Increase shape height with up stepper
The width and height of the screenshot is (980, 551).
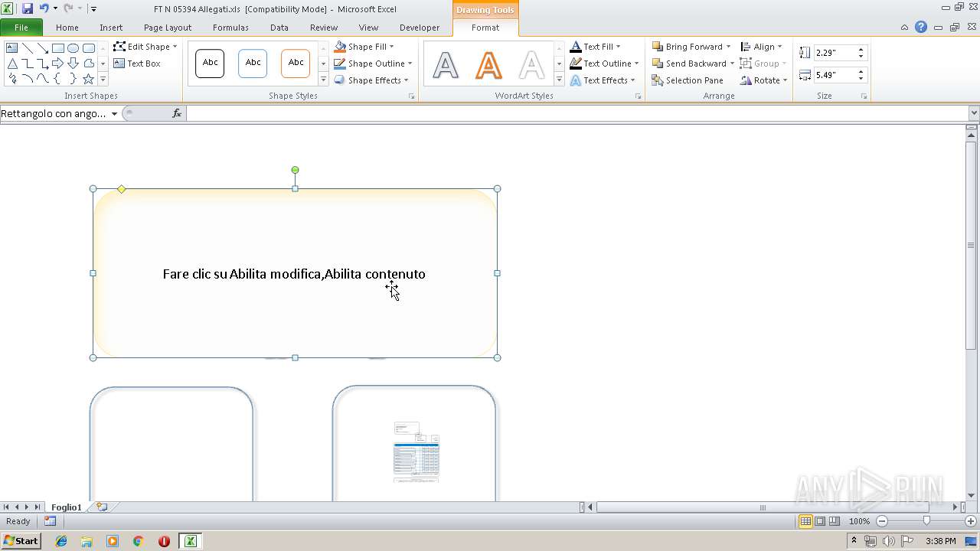tap(861, 50)
